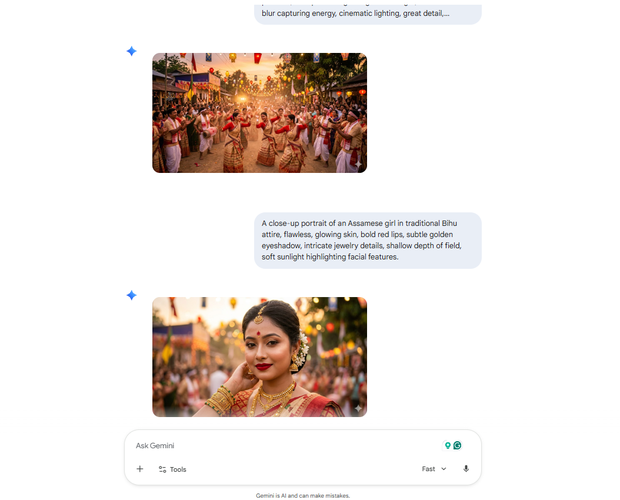
Task: Click the microphone icon for voice input
Action: tap(466, 469)
